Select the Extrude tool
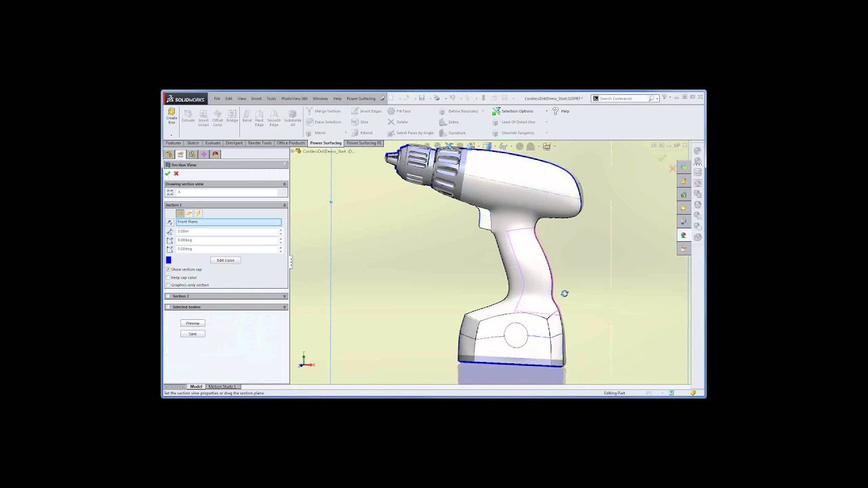 (x=188, y=117)
